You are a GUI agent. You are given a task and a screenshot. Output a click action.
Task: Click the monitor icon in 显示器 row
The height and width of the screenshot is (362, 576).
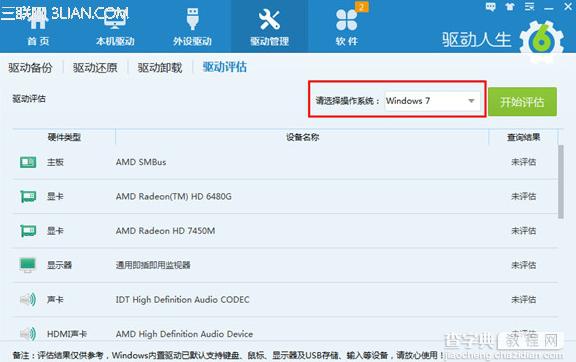coord(28,265)
